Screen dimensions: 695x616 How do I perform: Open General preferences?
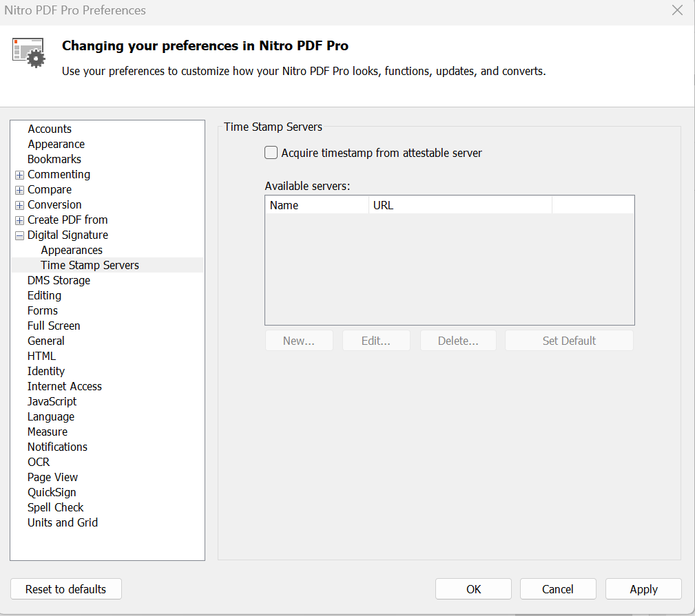coord(45,341)
